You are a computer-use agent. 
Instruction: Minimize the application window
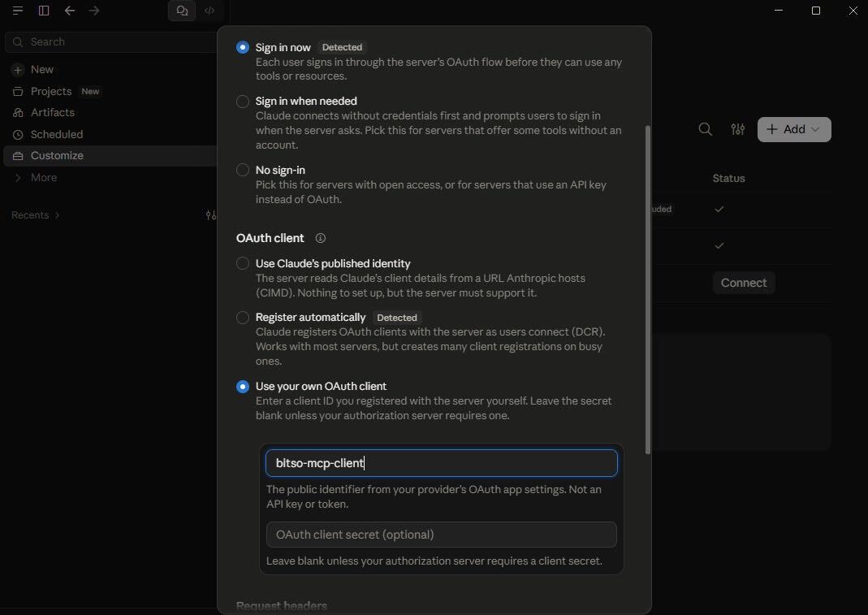coord(779,11)
